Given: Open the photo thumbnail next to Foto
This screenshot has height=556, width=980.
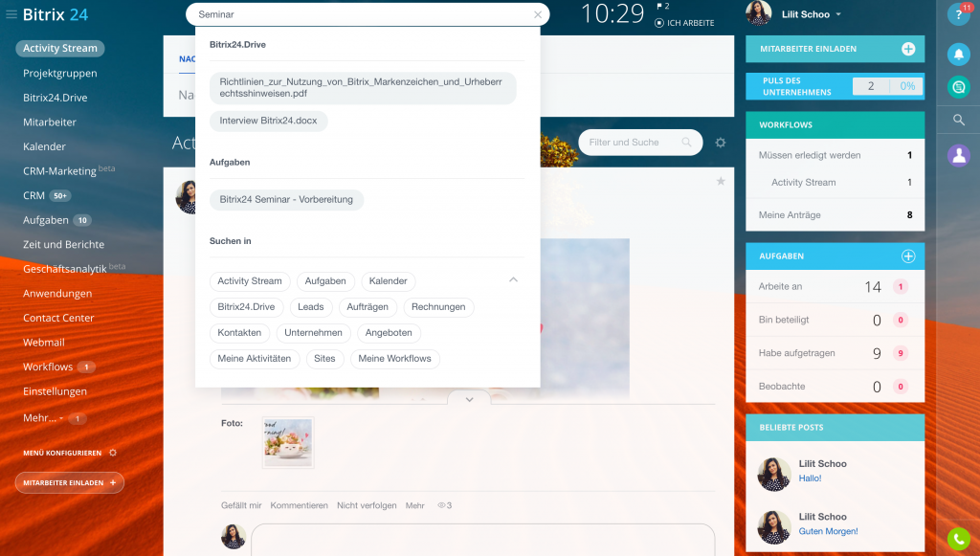Looking at the screenshot, I should coord(288,442).
